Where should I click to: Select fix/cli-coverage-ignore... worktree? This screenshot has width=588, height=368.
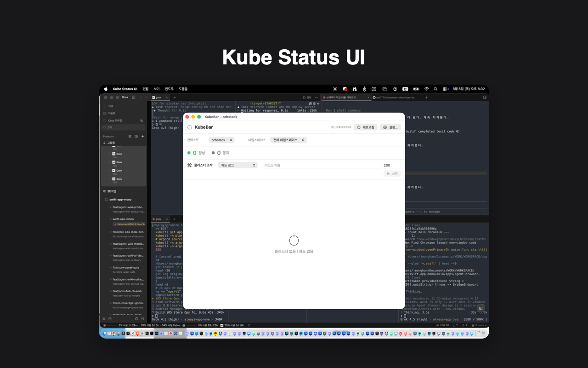pyautogui.click(x=128, y=305)
